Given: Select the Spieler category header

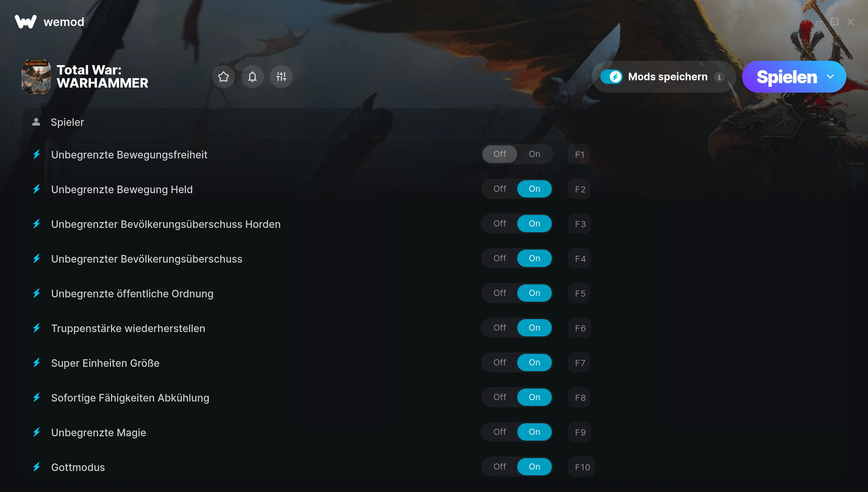Looking at the screenshot, I should [x=434, y=122].
